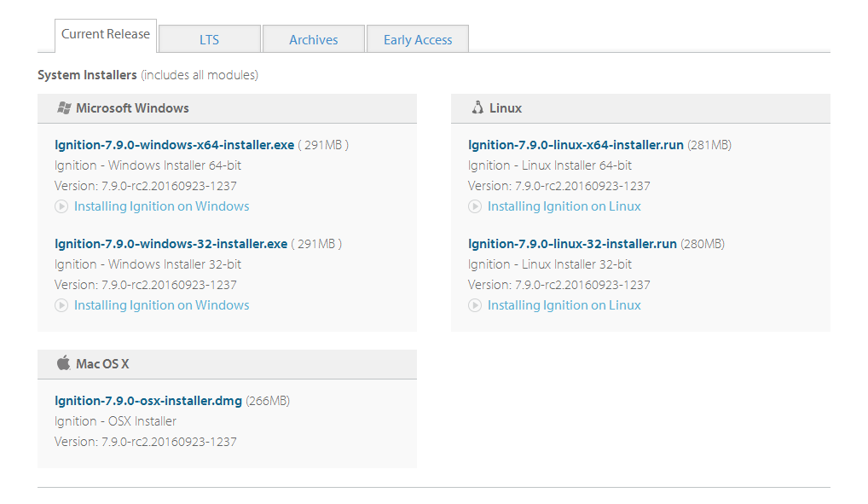Click the Apple logo beside Mac OS X
The width and height of the screenshot is (868, 504).
63,363
